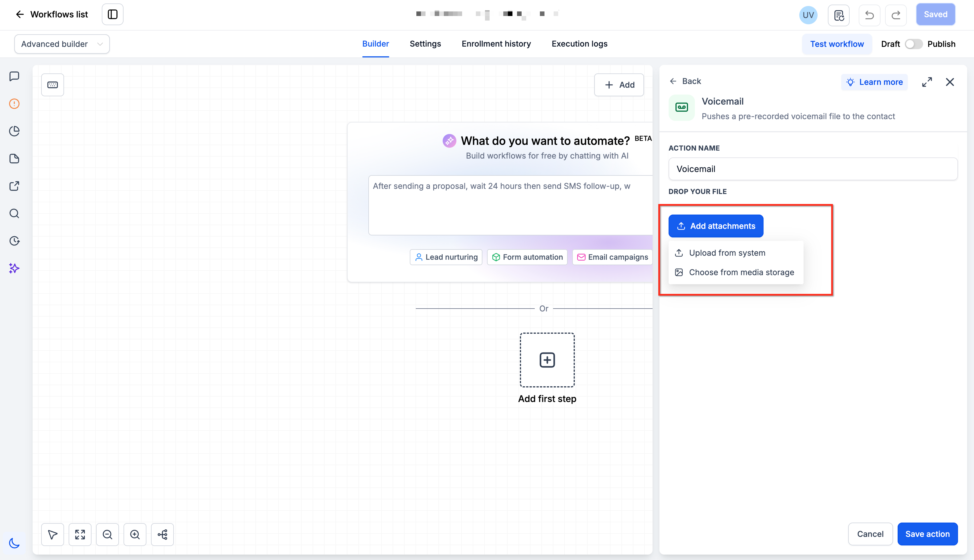Click the redo arrow icon
Screen dimensions: 974x560
895,15
